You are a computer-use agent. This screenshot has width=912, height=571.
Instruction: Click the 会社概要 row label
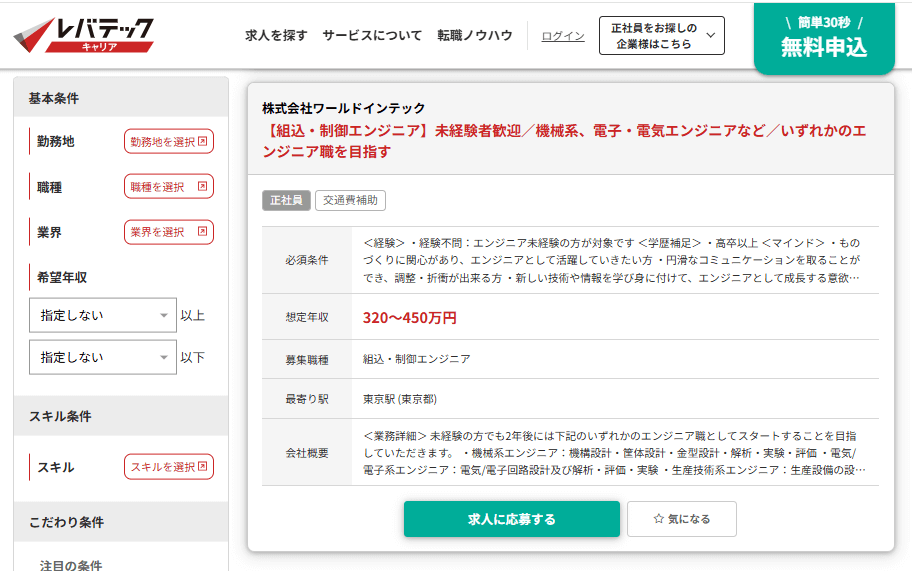point(307,453)
